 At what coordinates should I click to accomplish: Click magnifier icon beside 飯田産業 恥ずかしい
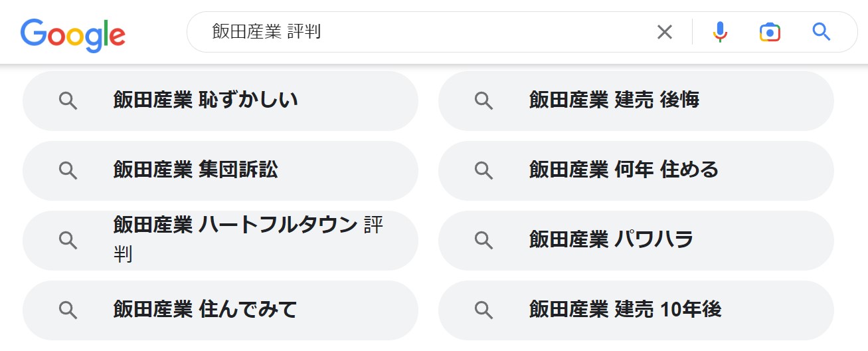(68, 101)
